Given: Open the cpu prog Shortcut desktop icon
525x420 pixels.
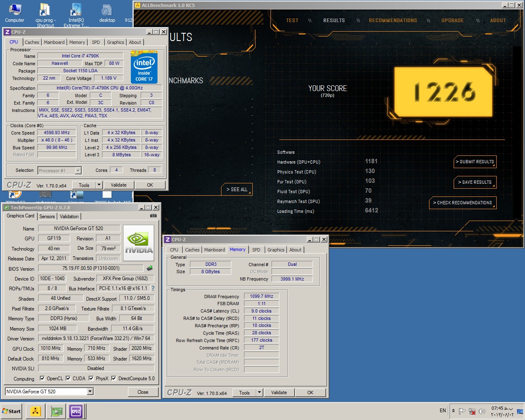Looking at the screenshot, I should [x=45, y=14].
